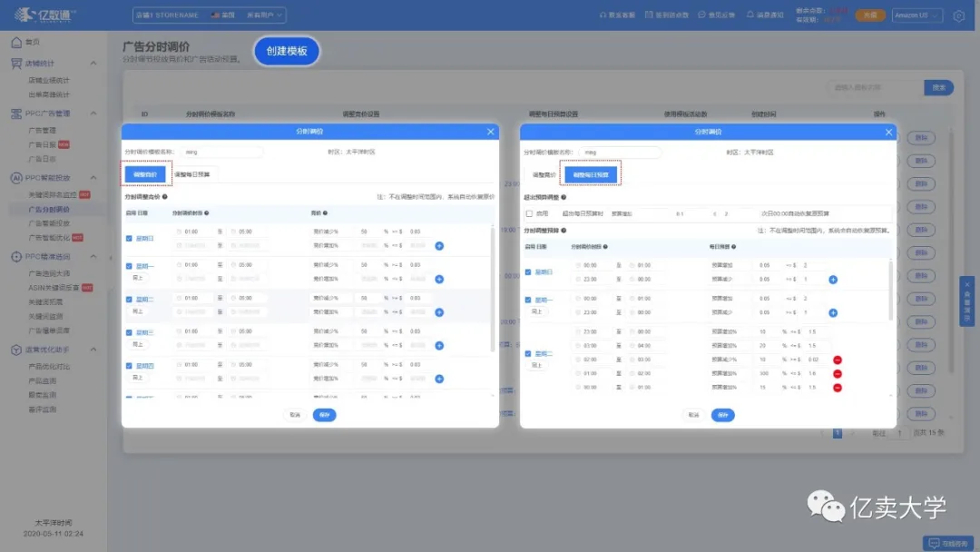Click the 创建模板 button
The height and width of the screenshot is (552, 980).
pos(287,51)
